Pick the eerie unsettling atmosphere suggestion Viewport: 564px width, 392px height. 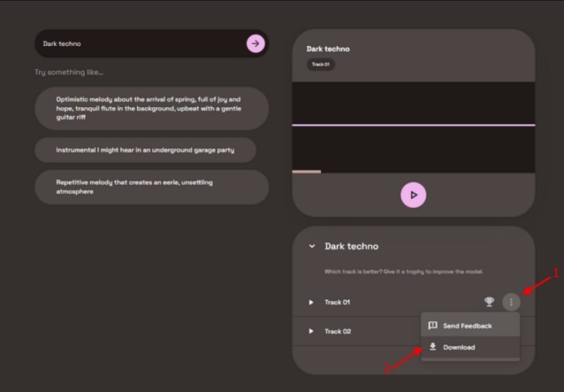coord(152,187)
